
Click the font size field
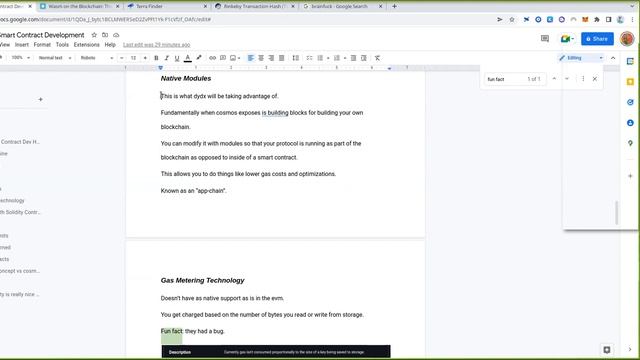point(133,58)
